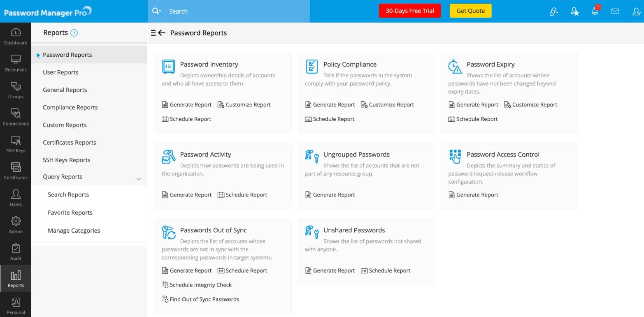Click the back arrow beside Password Reports

click(x=162, y=33)
